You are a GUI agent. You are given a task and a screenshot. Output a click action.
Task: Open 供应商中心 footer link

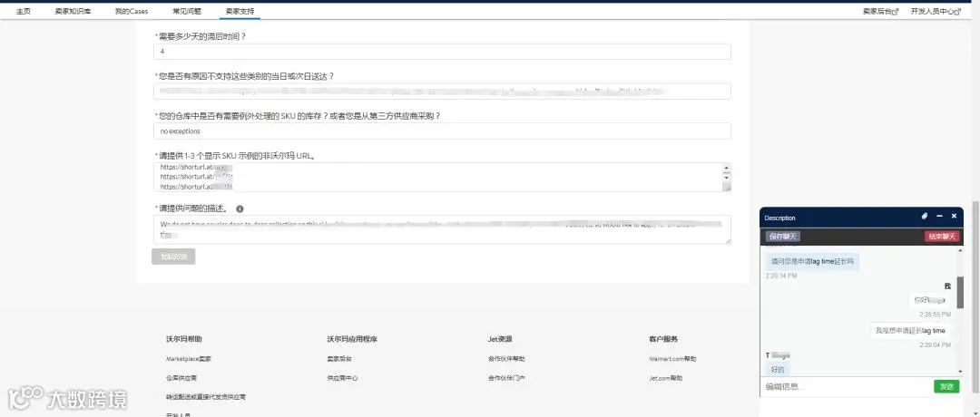pyautogui.click(x=342, y=378)
